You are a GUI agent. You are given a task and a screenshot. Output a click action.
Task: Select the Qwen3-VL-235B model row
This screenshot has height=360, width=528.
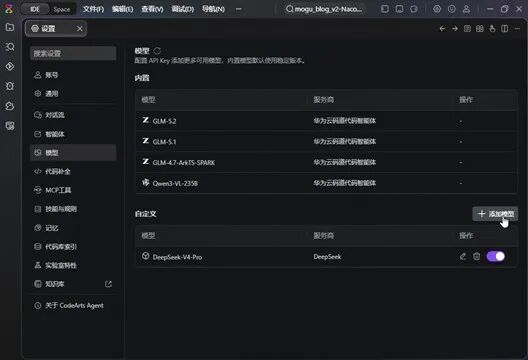[x=326, y=183]
